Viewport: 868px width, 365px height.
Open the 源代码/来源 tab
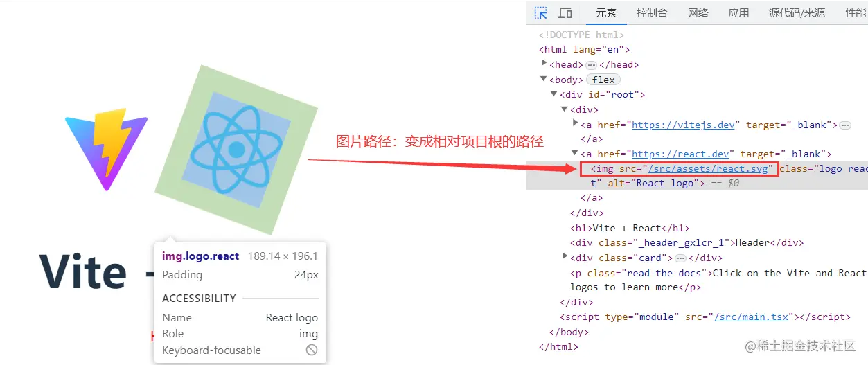click(x=797, y=12)
